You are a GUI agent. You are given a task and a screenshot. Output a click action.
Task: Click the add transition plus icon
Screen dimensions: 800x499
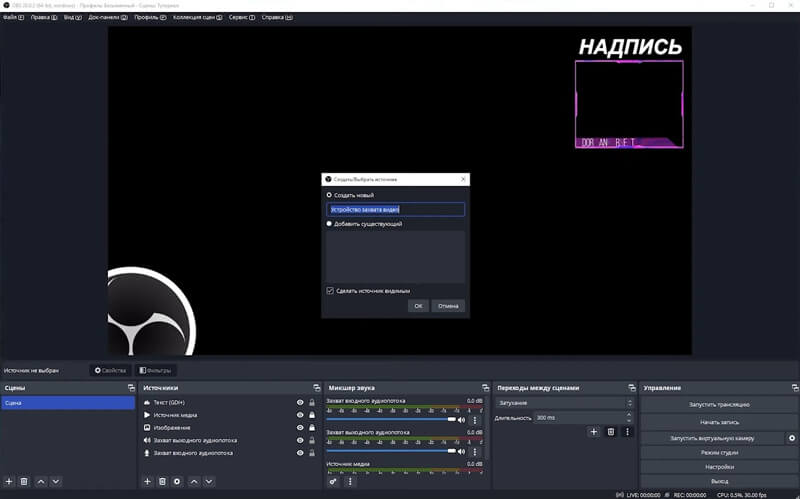[593, 431]
